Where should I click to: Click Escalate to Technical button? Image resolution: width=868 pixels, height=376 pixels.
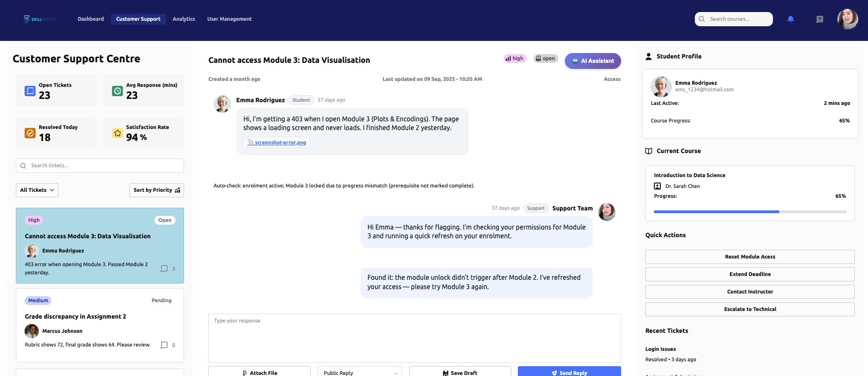tap(750, 309)
